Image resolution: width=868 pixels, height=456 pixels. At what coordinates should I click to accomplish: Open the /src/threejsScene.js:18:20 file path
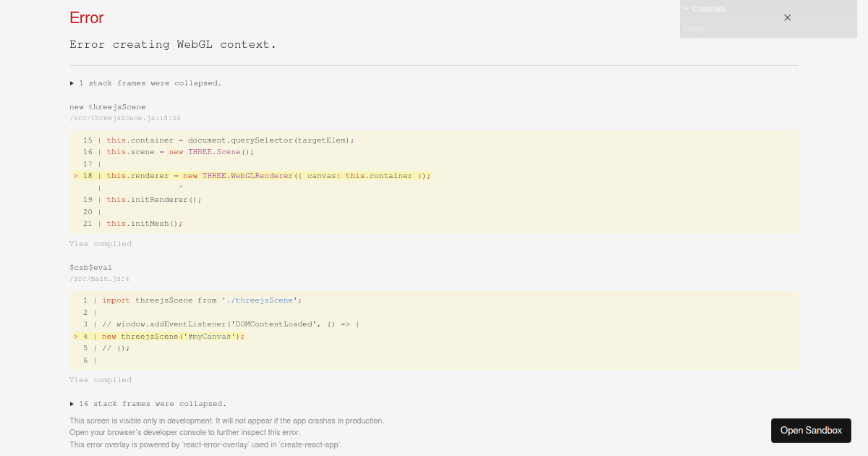(124, 118)
